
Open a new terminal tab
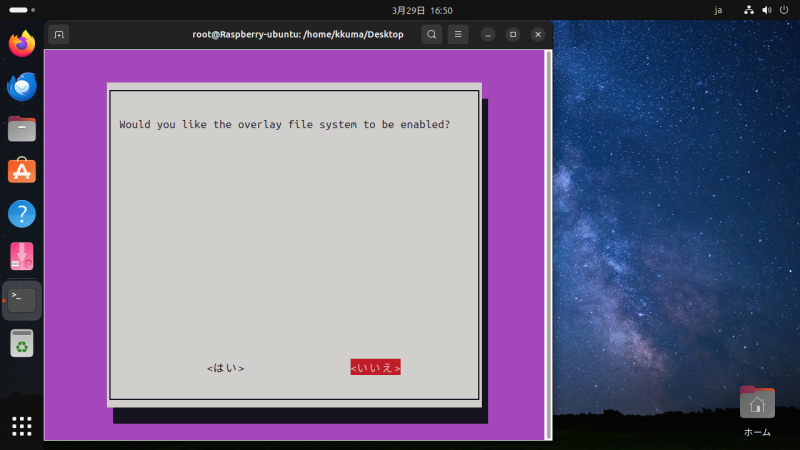click(x=59, y=34)
